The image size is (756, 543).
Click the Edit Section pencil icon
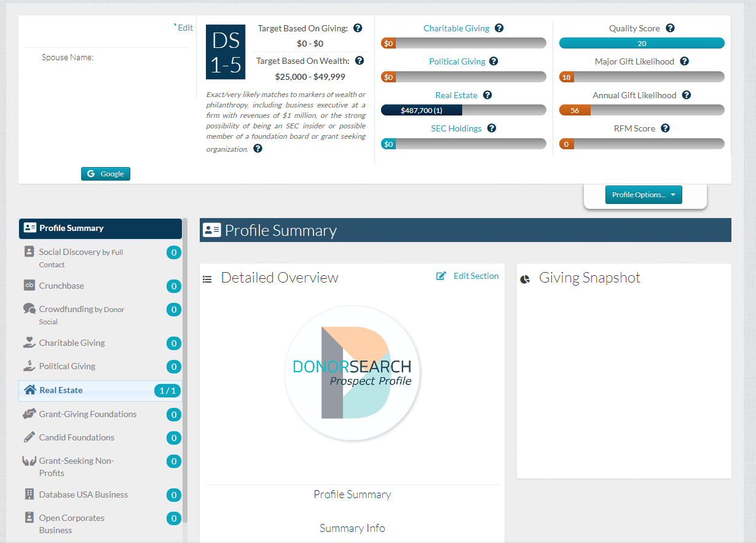pos(441,276)
